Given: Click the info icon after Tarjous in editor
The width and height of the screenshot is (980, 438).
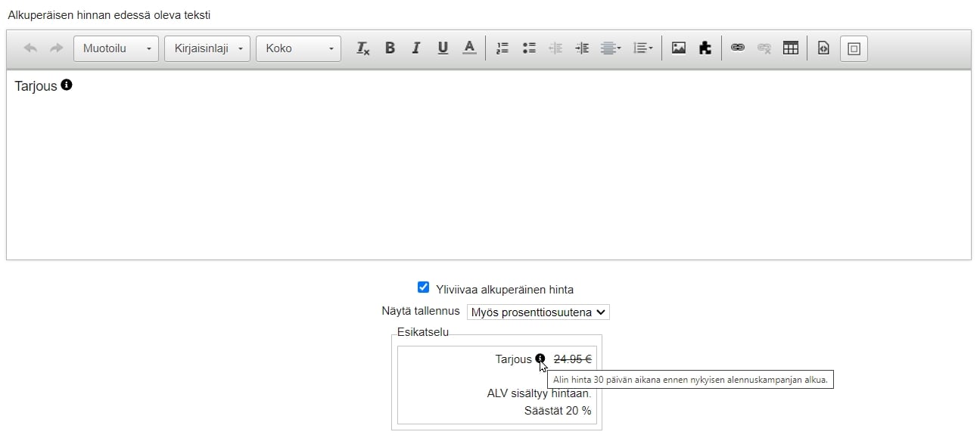Looking at the screenshot, I should 67,85.
